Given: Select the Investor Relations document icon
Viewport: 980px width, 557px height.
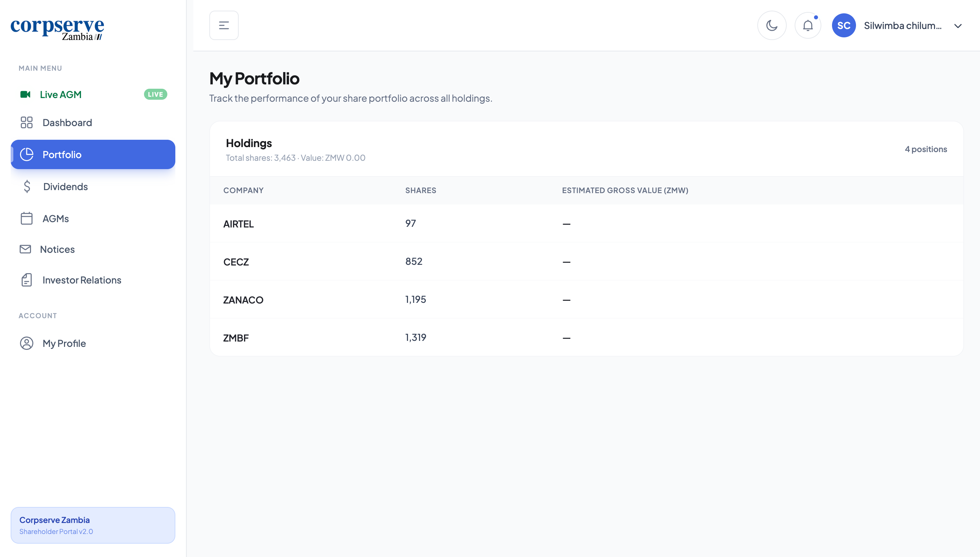Looking at the screenshot, I should [x=26, y=280].
